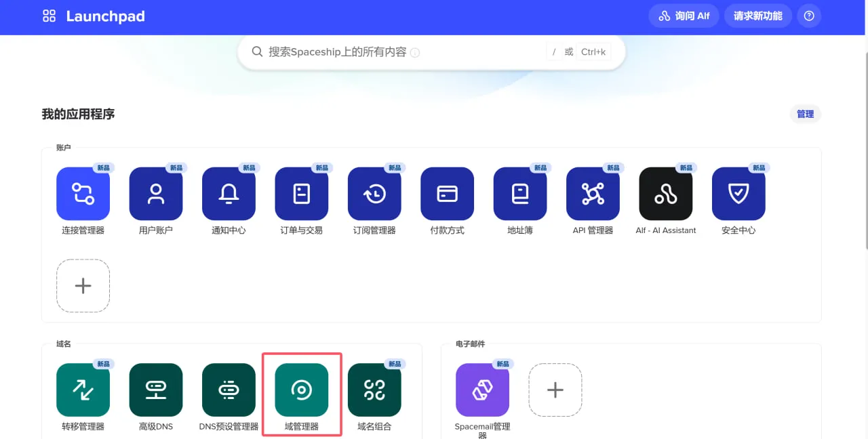Viewport: 868px width, 439px height.
Task: Open 订阅管理器 app icon
Action: [374, 194]
